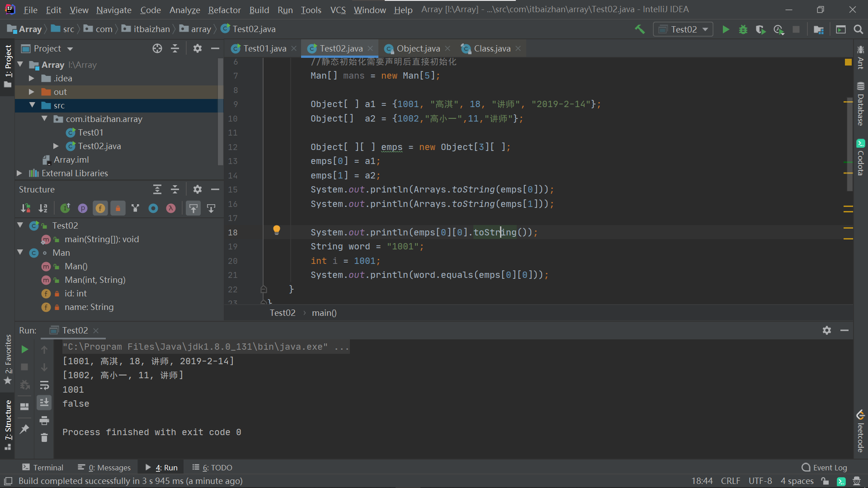Toggle Show Fields filter in Structure

[100, 208]
